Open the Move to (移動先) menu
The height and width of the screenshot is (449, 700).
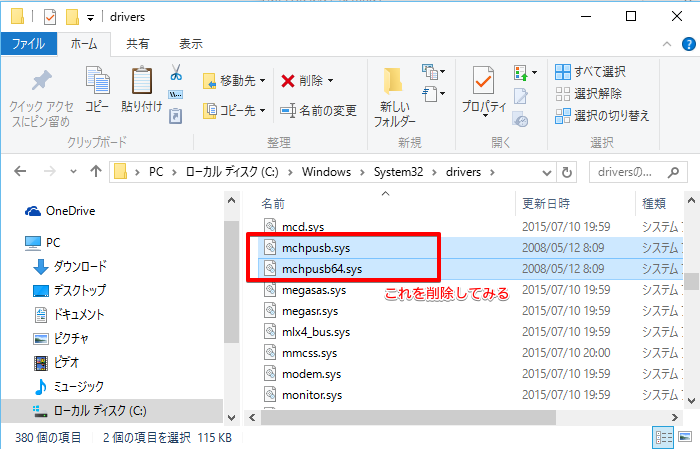[x=234, y=81]
